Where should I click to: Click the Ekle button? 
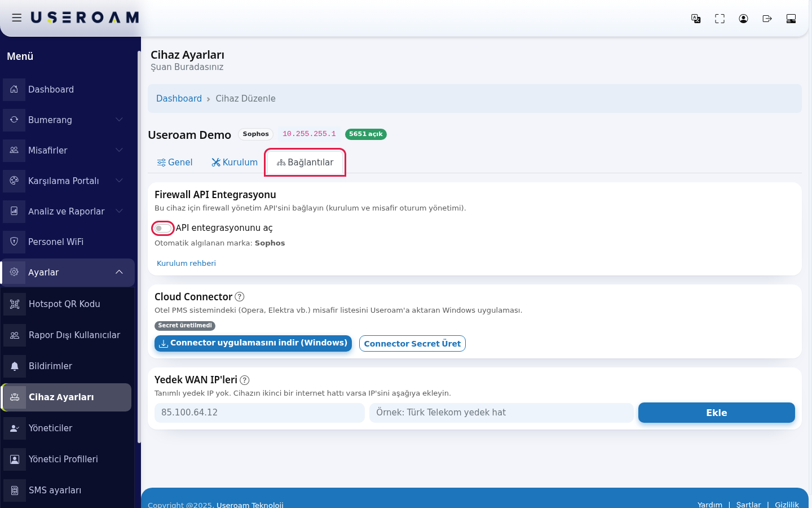click(x=716, y=413)
